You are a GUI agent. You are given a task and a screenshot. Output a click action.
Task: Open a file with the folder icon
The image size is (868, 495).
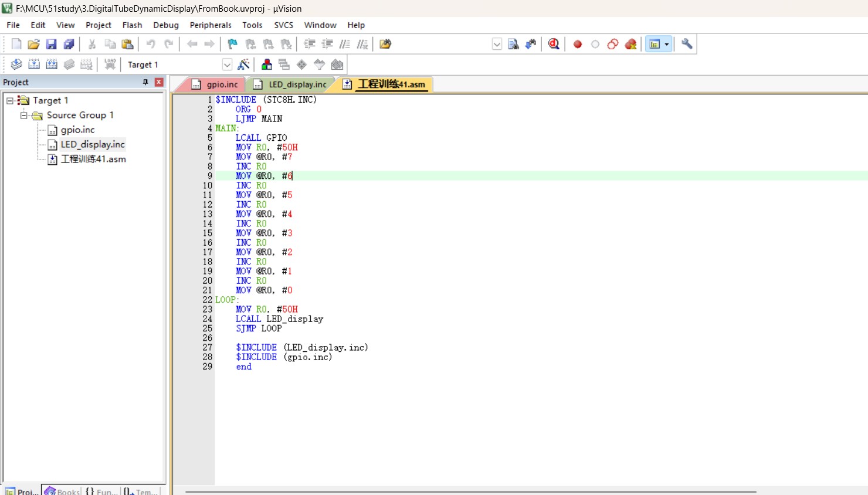click(x=34, y=44)
